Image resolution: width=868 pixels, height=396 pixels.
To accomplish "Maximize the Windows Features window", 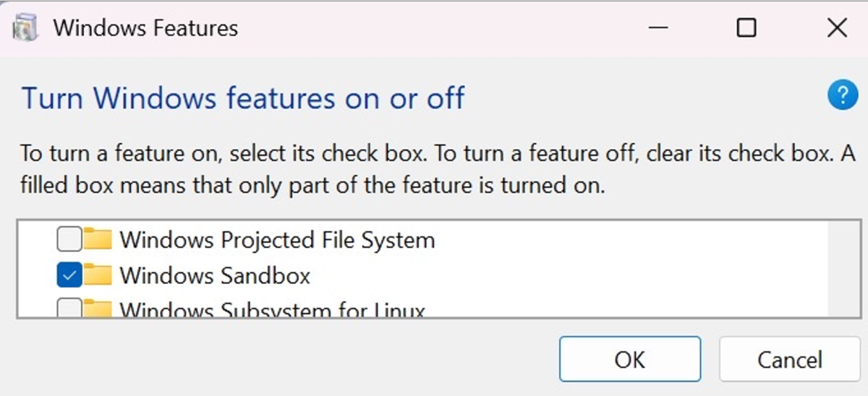I will pos(746,28).
